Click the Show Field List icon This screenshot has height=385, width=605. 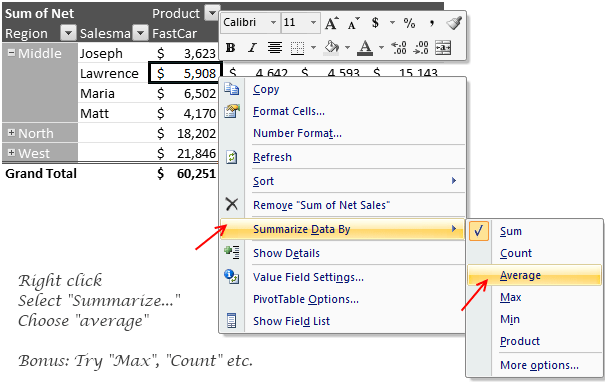tap(232, 321)
